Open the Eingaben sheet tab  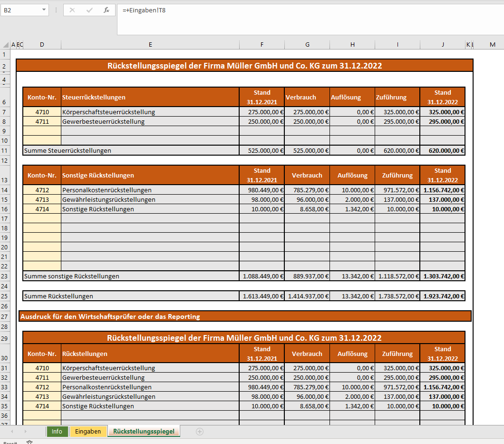click(x=88, y=432)
